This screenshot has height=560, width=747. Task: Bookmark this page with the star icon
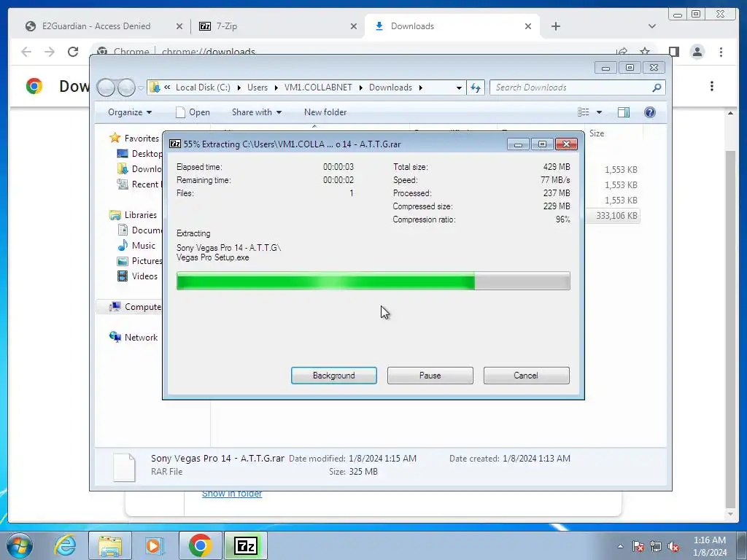click(645, 52)
